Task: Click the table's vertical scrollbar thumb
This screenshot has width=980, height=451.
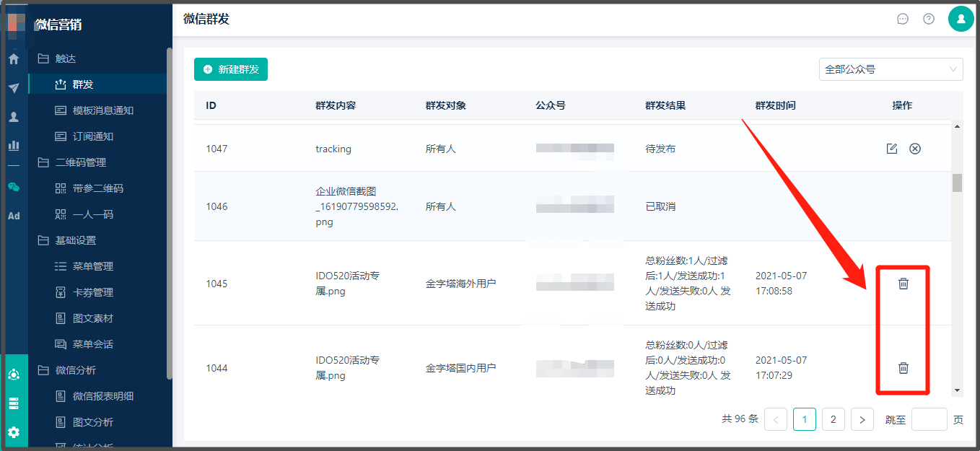Action: pos(957,183)
